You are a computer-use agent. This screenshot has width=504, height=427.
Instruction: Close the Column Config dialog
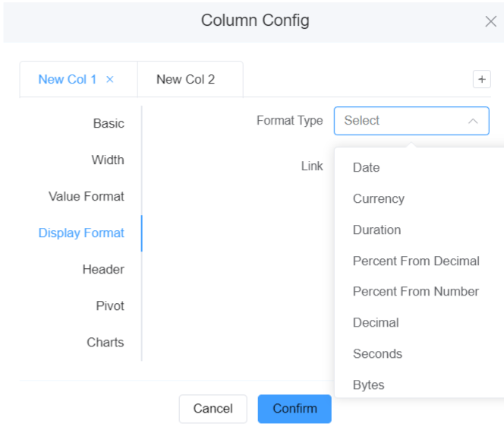(x=490, y=21)
